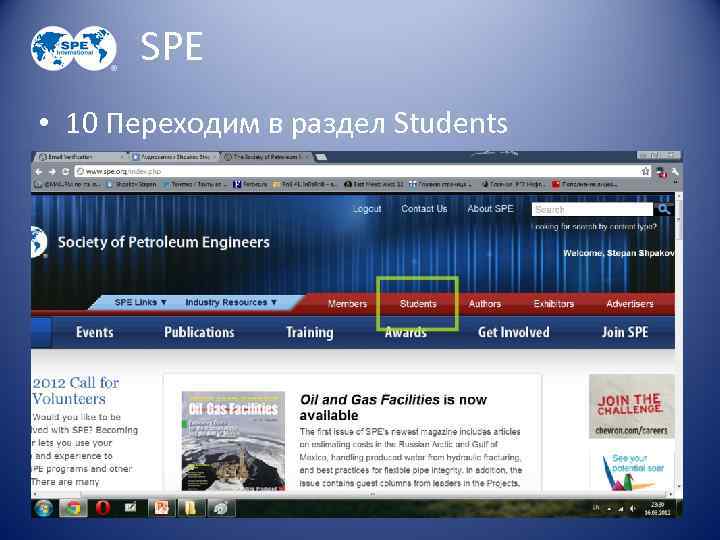The height and width of the screenshot is (540, 720).
Task: Open the Members section
Action: (348, 304)
